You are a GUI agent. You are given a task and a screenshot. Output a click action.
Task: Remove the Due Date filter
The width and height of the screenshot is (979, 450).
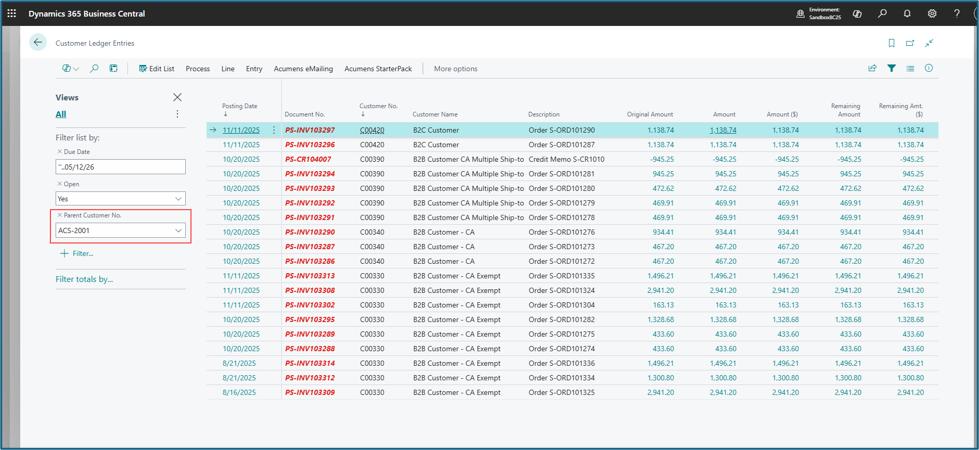tap(60, 152)
